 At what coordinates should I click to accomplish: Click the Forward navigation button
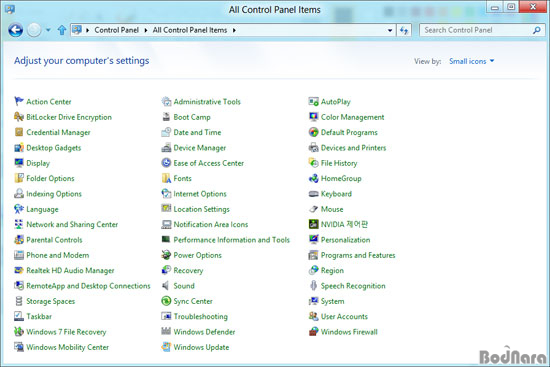tap(34, 30)
